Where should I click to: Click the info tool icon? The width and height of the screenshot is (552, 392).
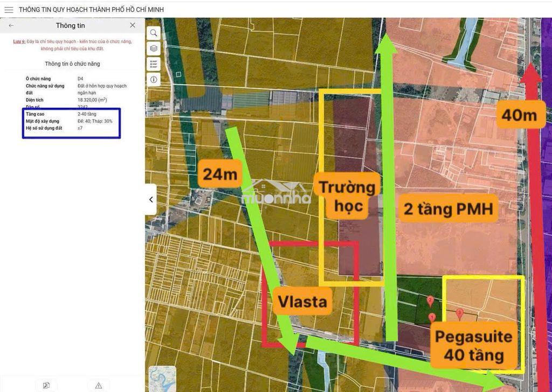pos(154,80)
